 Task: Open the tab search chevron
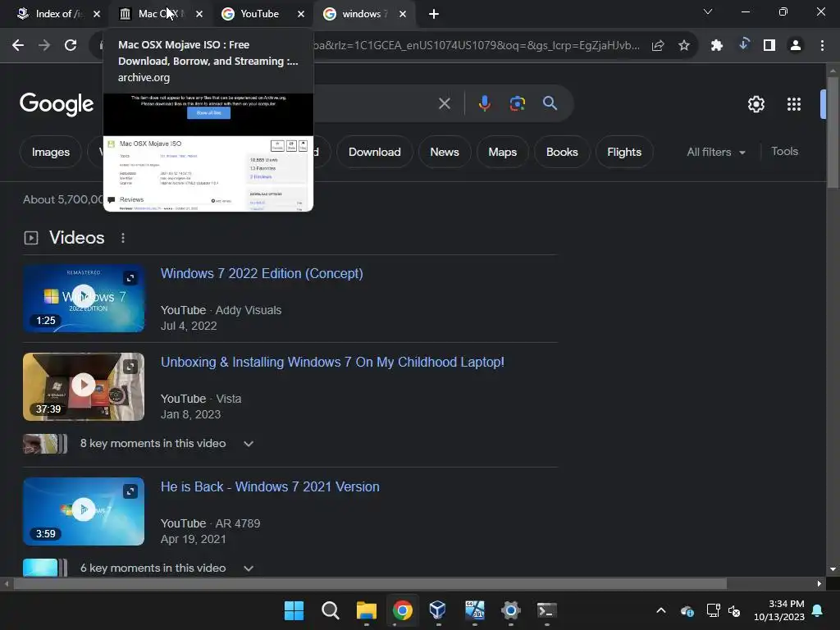(x=708, y=11)
